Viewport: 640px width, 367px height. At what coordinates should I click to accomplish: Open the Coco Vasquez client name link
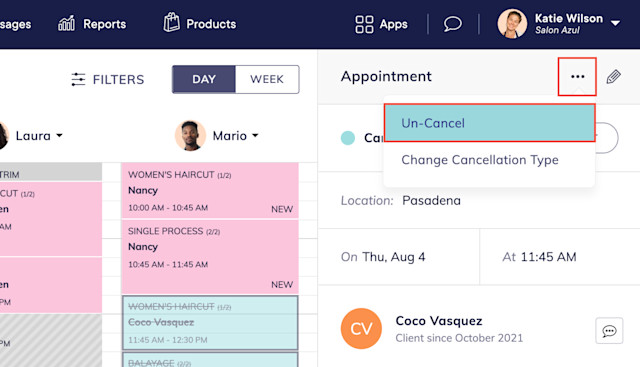click(439, 321)
